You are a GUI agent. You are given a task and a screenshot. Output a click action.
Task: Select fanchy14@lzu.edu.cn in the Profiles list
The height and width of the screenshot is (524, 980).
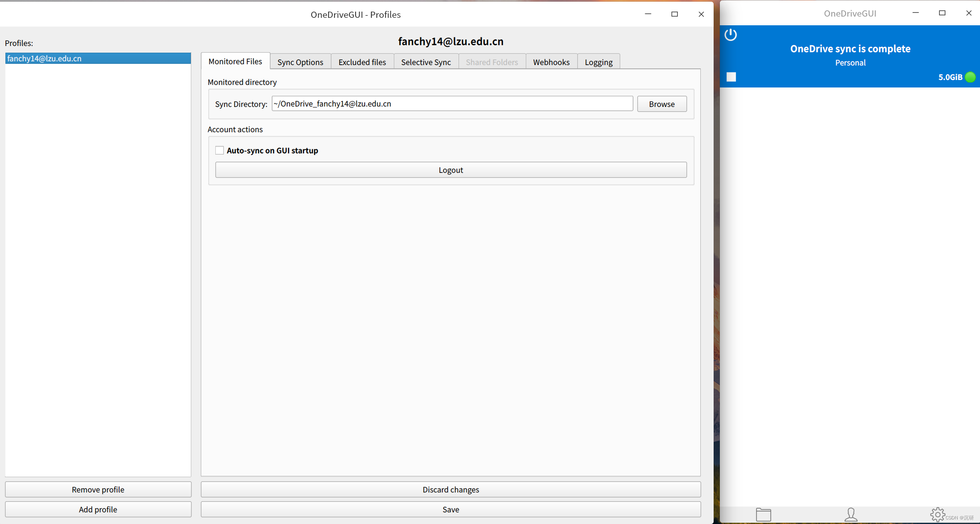pos(98,58)
